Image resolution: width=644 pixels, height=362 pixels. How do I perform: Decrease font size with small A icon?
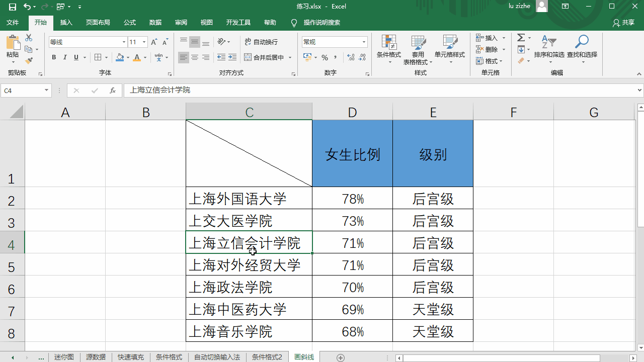coord(165,42)
